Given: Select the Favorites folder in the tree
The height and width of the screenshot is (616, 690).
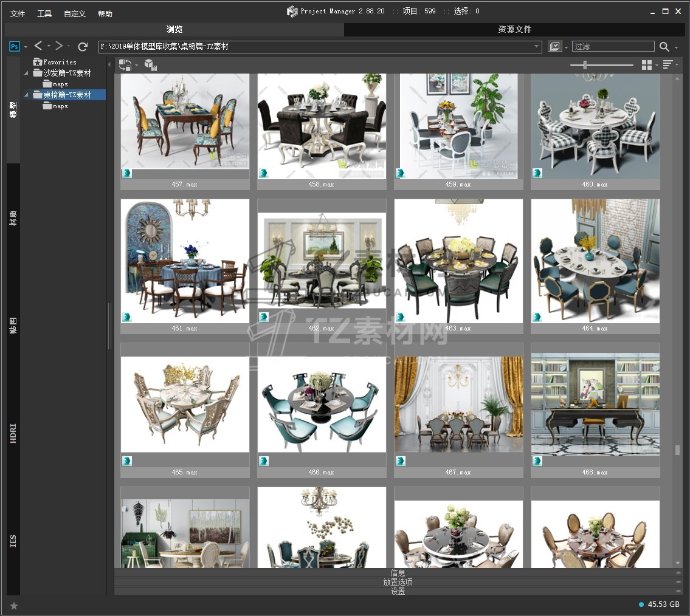Looking at the screenshot, I should pos(59,62).
